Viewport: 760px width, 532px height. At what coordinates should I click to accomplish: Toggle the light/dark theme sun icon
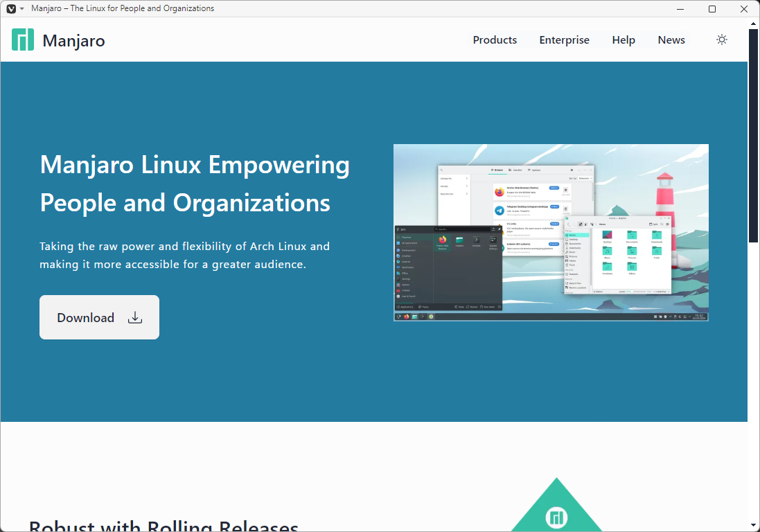(x=722, y=39)
